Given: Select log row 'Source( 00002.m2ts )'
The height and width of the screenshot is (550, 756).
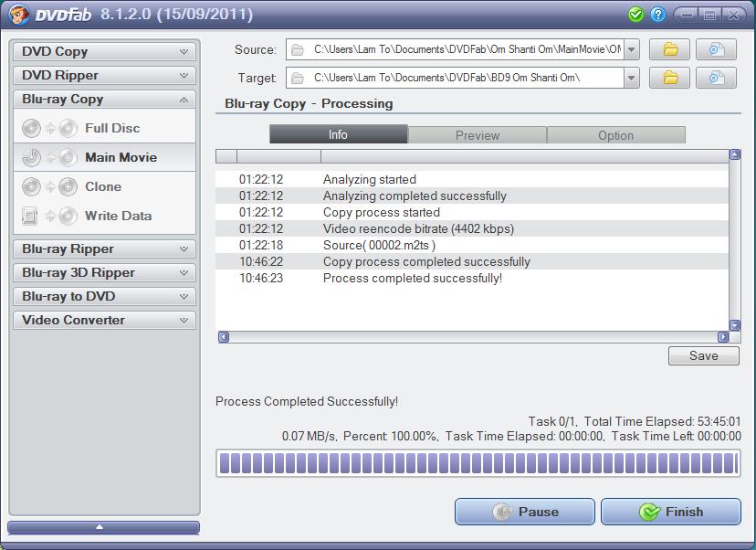Looking at the screenshot, I should point(471,245).
